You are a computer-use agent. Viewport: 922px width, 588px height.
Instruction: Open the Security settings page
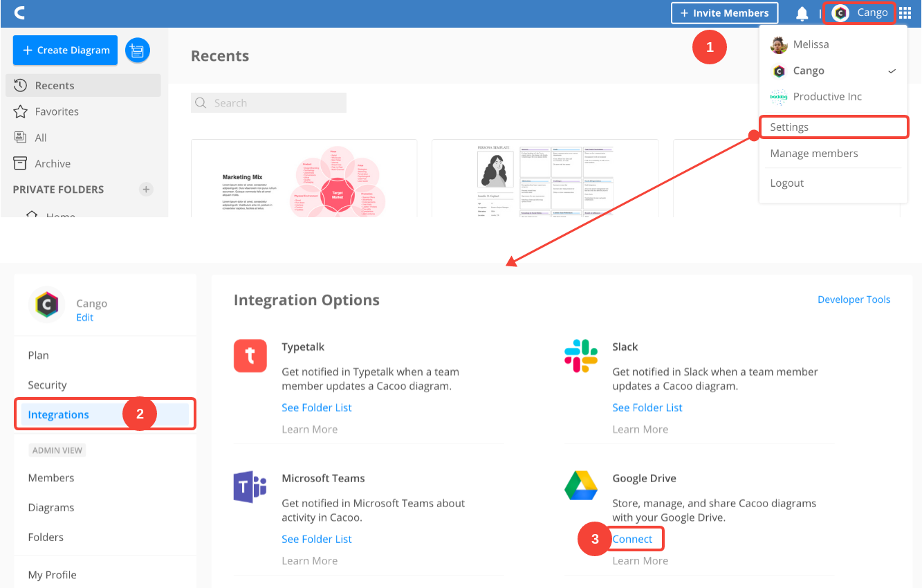point(47,385)
